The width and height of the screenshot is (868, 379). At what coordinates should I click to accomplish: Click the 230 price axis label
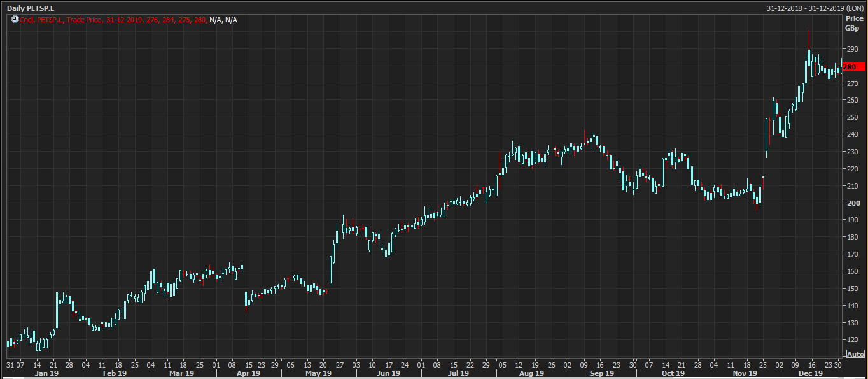click(853, 152)
